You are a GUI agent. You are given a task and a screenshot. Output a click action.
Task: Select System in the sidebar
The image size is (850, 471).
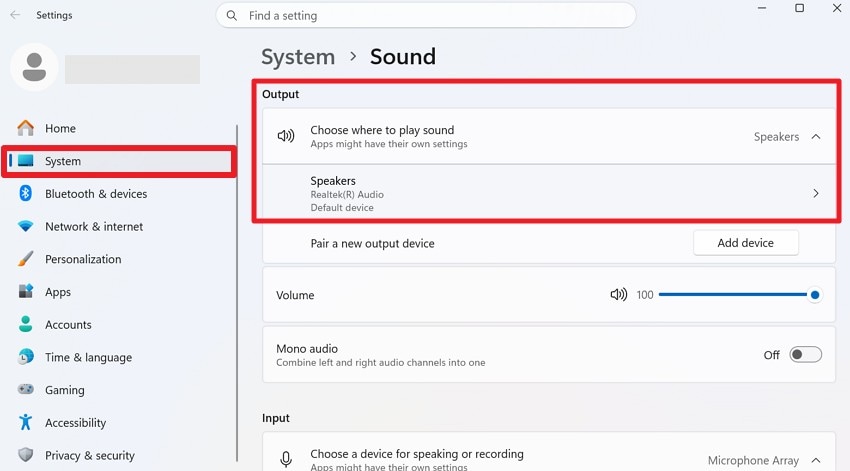tap(119, 161)
